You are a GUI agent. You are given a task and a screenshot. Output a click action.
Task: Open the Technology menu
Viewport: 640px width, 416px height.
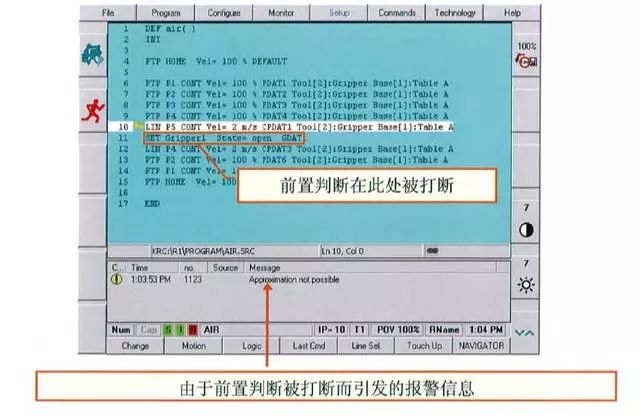(x=455, y=13)
